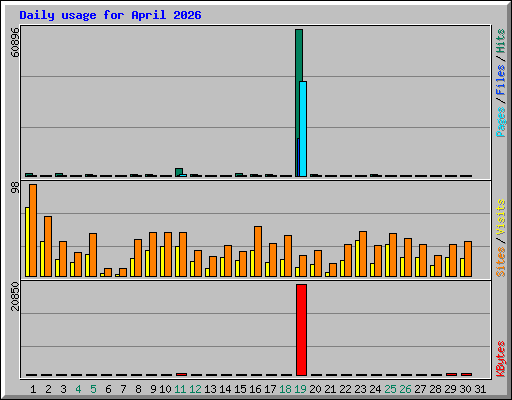This screenshot has width=512, height=400.
Task: Click green x-axis day number 19
Action: point(300,389)
